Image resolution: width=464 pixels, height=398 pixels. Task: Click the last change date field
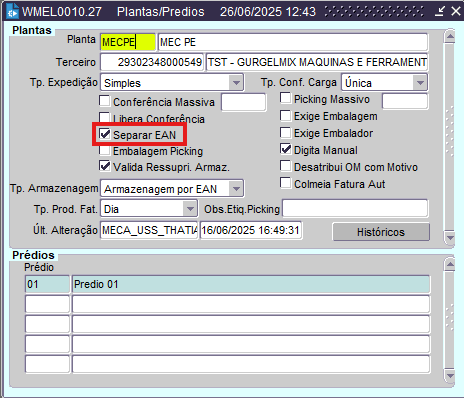tap(251, 230)
